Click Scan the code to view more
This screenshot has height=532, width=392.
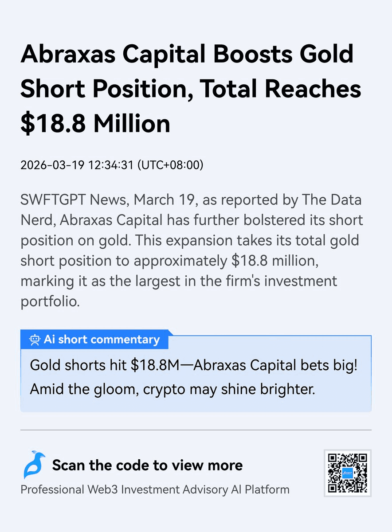click(x=147, y=465)
